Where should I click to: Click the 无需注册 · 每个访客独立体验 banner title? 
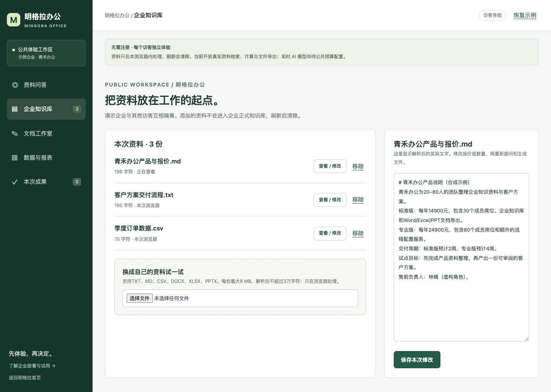pos(141,47)
